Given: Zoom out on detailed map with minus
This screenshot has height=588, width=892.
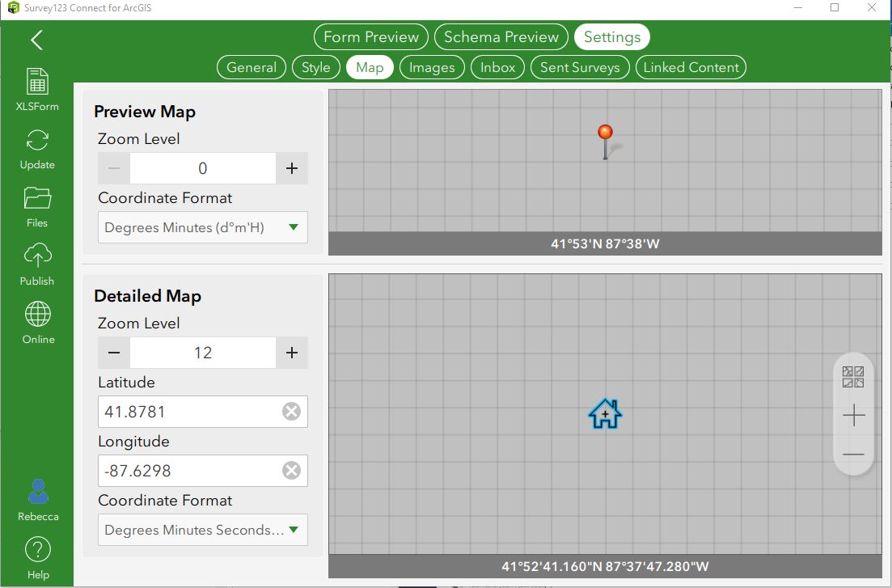Looking at the screenshot, I should [853, 455].
